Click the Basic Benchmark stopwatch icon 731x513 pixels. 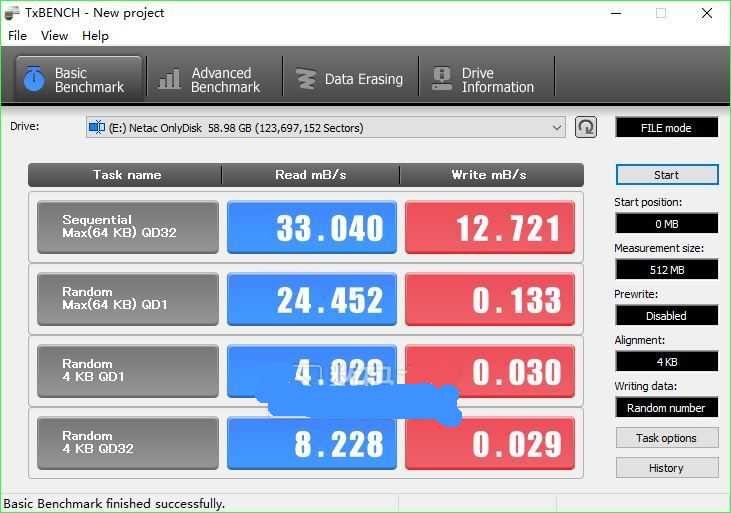click(34, 79)
